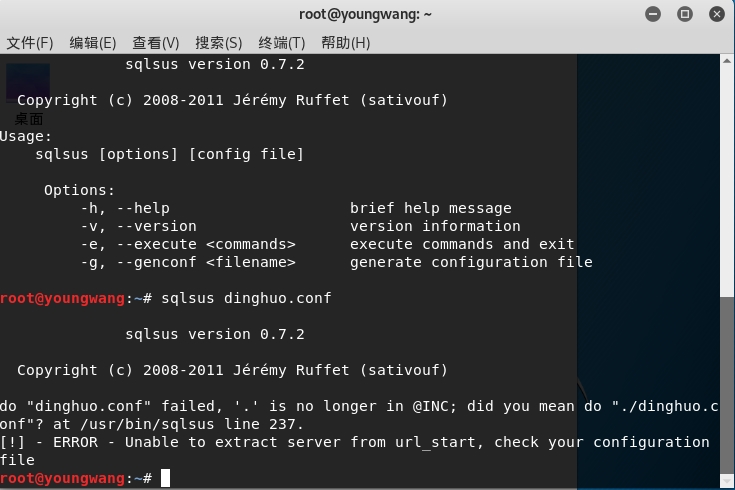Click 'version information' description
This screenshot has width=735, height=490.
click(x=435, y=226)
